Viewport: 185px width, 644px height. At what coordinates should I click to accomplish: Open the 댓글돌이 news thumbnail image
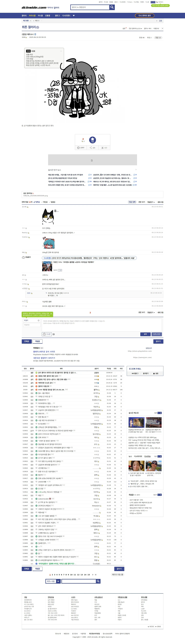tap(47, 266)
